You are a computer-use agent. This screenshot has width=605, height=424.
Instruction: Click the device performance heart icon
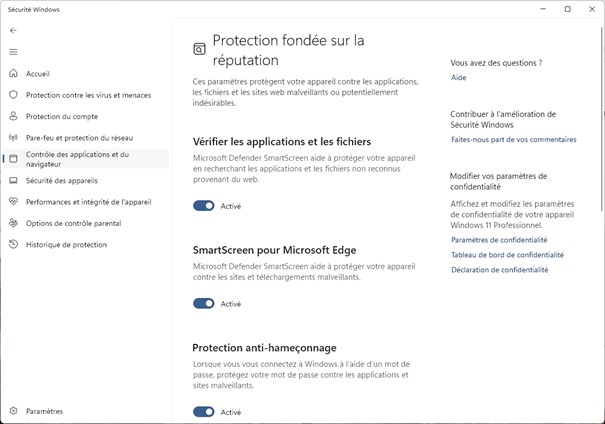(13, 202)
